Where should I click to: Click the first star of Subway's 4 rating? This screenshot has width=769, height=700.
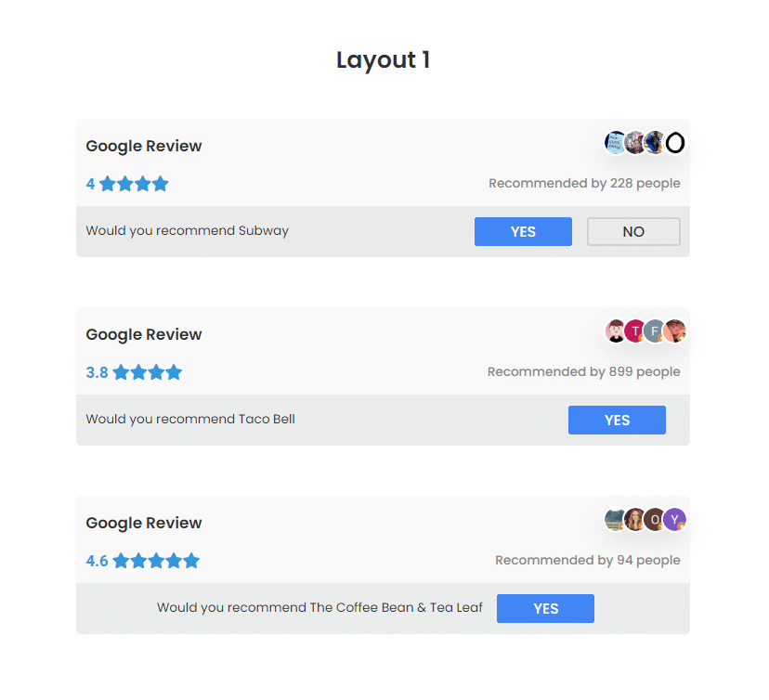click(x=108, y=184)
